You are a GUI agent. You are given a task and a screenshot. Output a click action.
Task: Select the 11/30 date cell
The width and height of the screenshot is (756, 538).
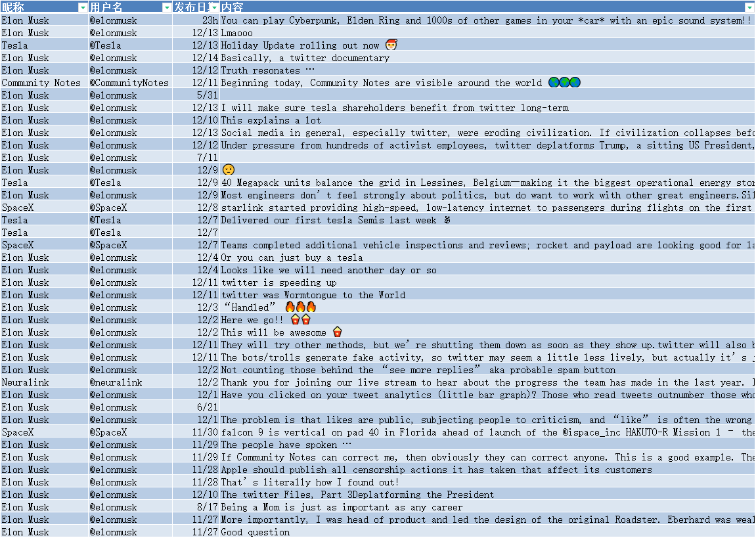click(x=196, y=432)
